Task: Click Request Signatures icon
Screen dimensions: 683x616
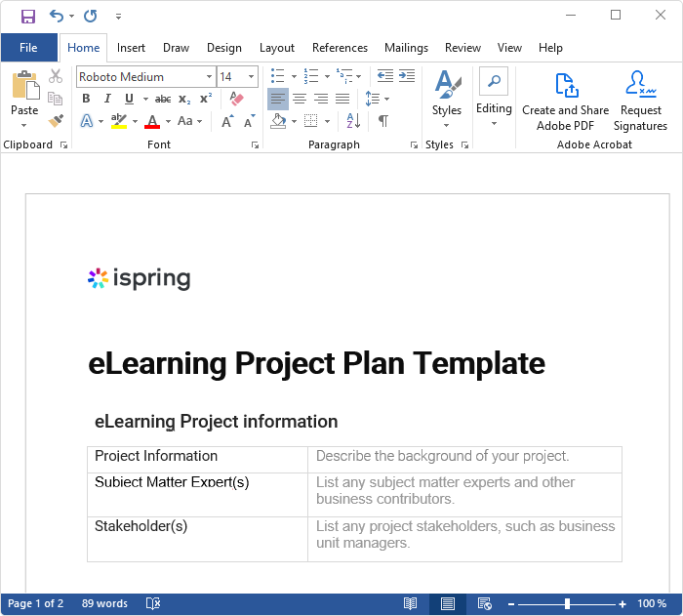Action: click(x=640, y=102)
